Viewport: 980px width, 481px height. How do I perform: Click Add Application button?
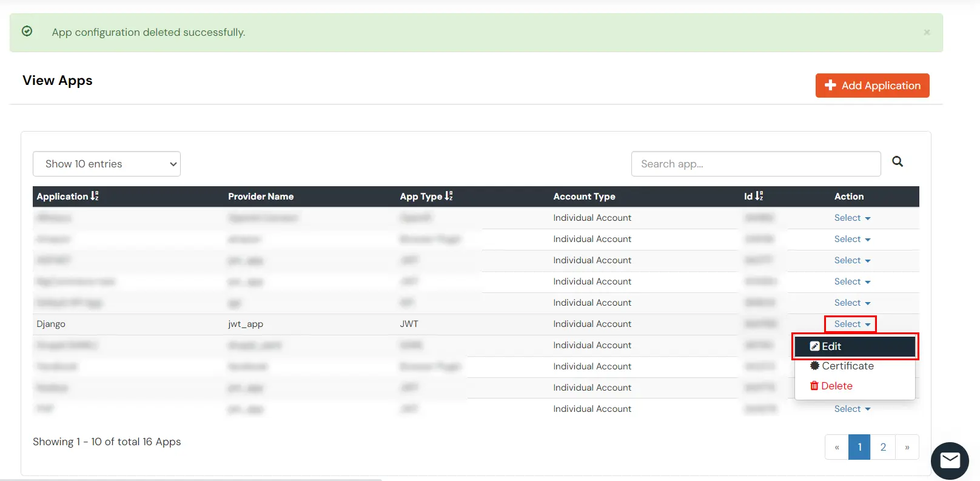pos(872,86)
